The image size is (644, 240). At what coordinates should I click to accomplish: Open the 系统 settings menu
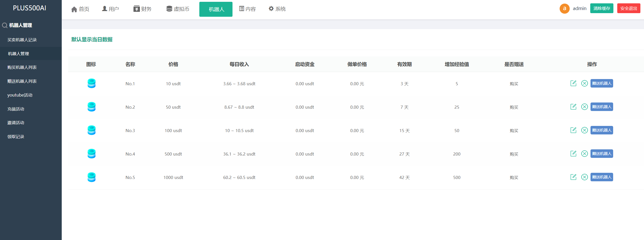pos(277,9)
